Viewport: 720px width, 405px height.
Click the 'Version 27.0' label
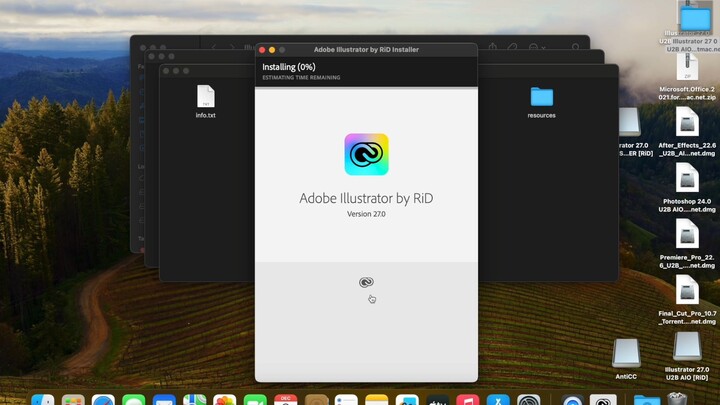pyautogui.click(x=366, y=214)
